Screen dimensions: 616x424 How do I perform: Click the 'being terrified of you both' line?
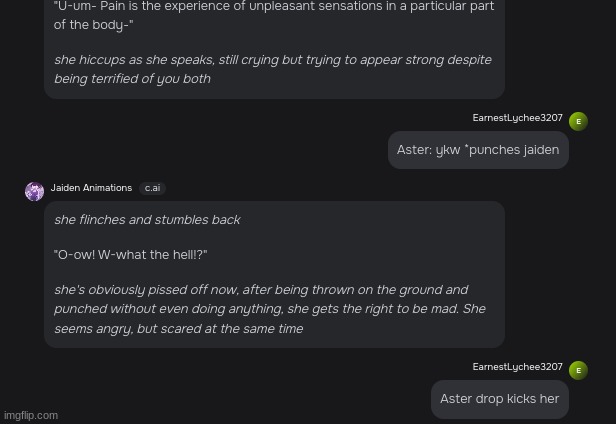click(132, 79)
